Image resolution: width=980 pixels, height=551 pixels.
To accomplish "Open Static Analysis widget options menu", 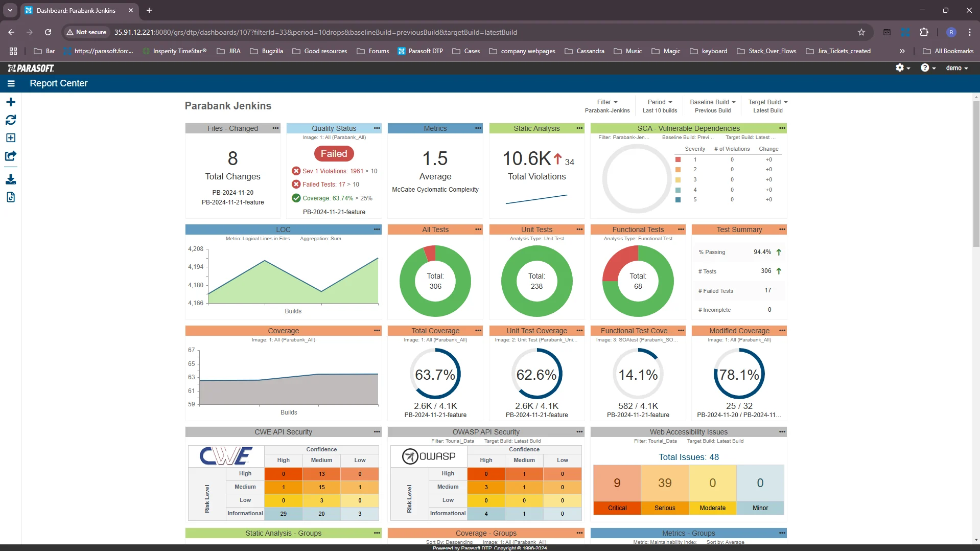I will pos(579,128).
